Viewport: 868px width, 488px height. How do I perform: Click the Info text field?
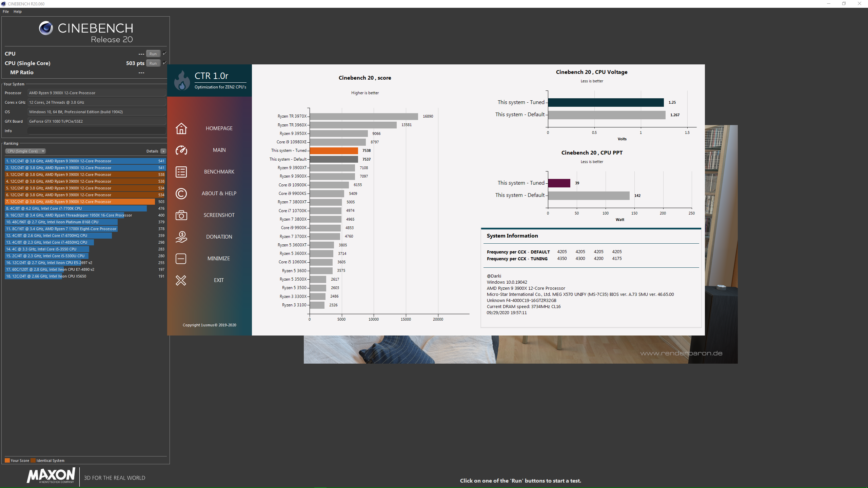pyautogui.click(x=97, y=131)
